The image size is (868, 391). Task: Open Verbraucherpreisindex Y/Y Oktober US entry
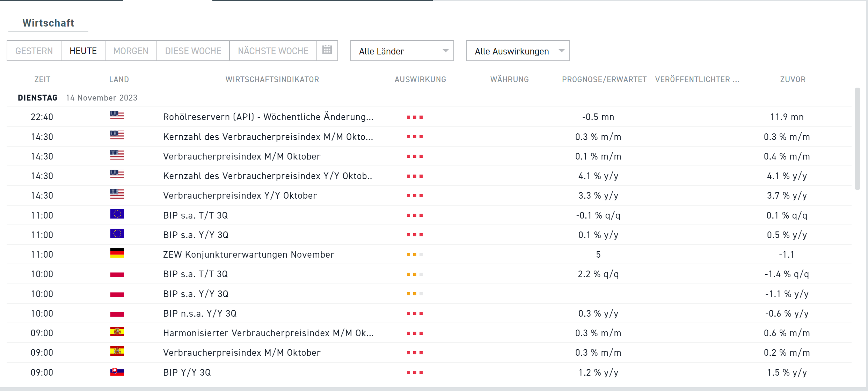[240, 195]
